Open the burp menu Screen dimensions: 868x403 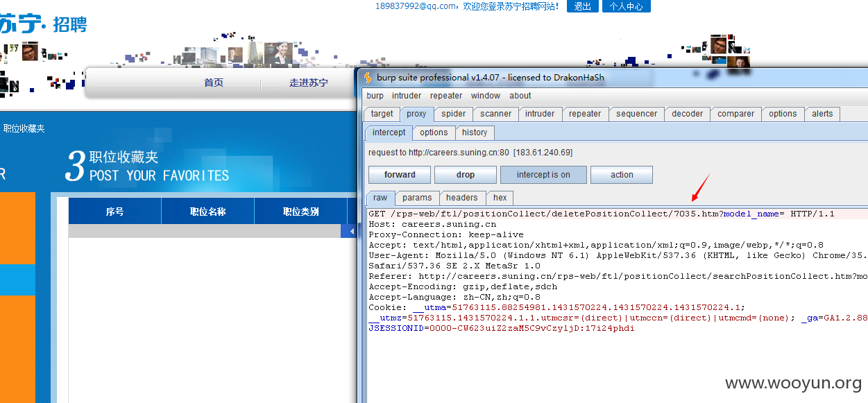point(375,96)
